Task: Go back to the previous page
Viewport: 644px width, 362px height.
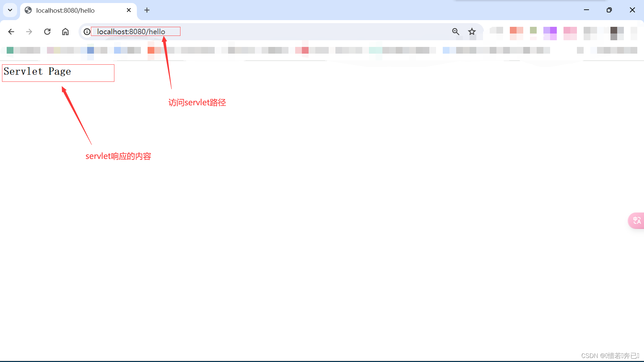Action: pos(11,32)
